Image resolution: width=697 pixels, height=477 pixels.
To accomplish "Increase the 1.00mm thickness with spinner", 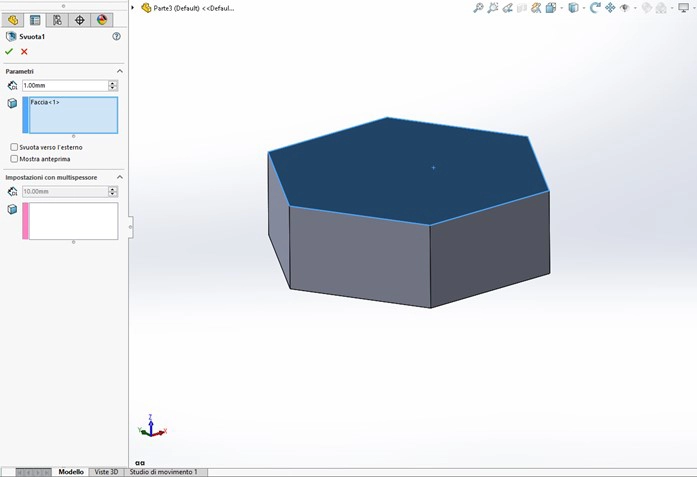I will 113,83.
